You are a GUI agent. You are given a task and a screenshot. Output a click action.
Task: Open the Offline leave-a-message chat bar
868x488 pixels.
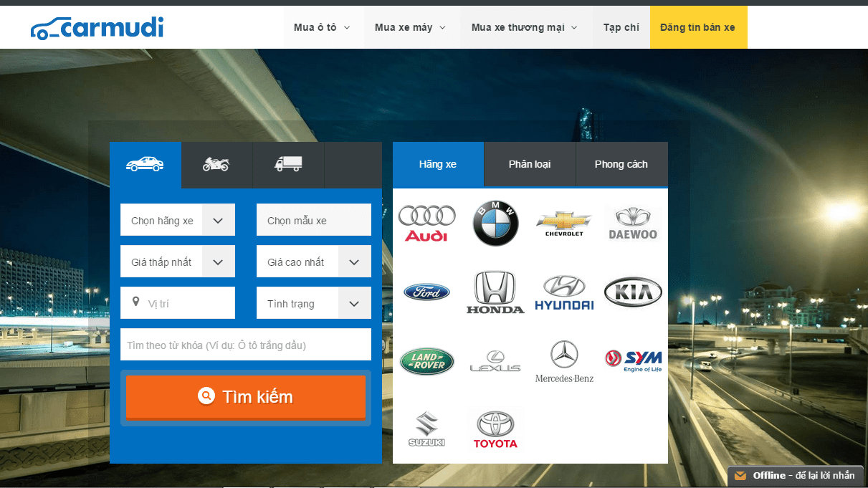click(x=796, y=476)
